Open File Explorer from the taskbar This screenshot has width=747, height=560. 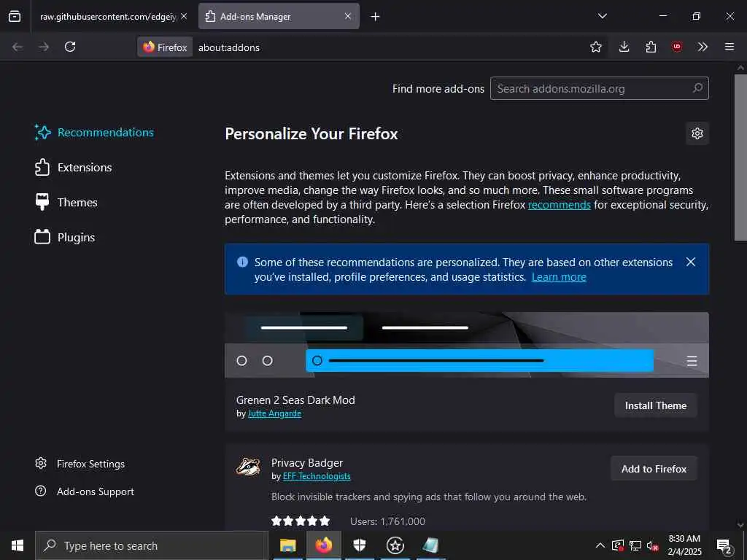tap(287, 545)
